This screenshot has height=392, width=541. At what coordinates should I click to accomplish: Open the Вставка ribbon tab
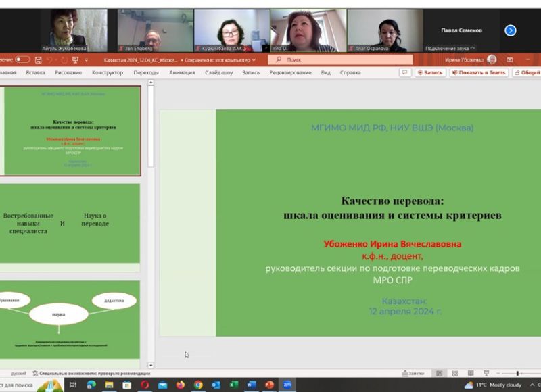tap(35, 72)
